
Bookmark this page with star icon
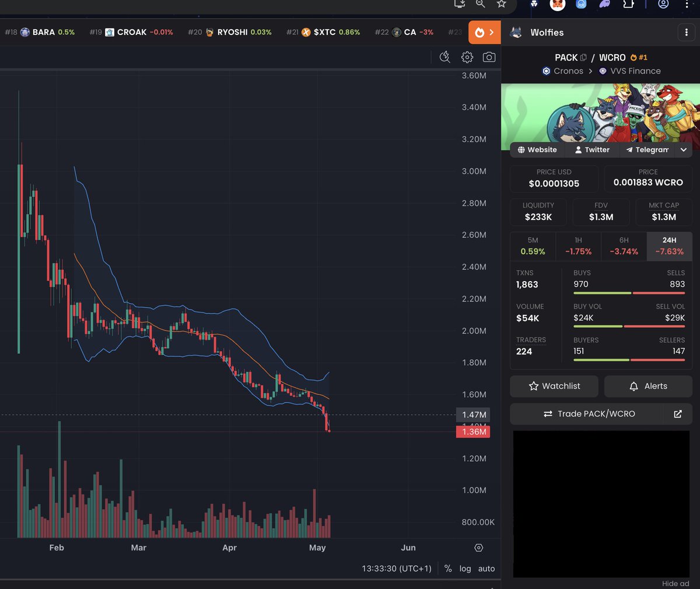click(x=501, y=3)
